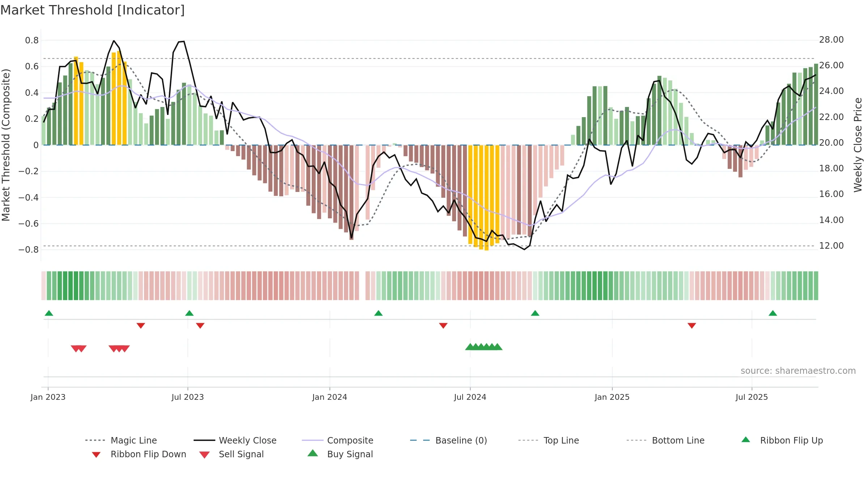The height and width of the screenshot is (488, 868).
Task: Toggle the Baseline (0) legend entry
Action: click(x=448, y=440)
